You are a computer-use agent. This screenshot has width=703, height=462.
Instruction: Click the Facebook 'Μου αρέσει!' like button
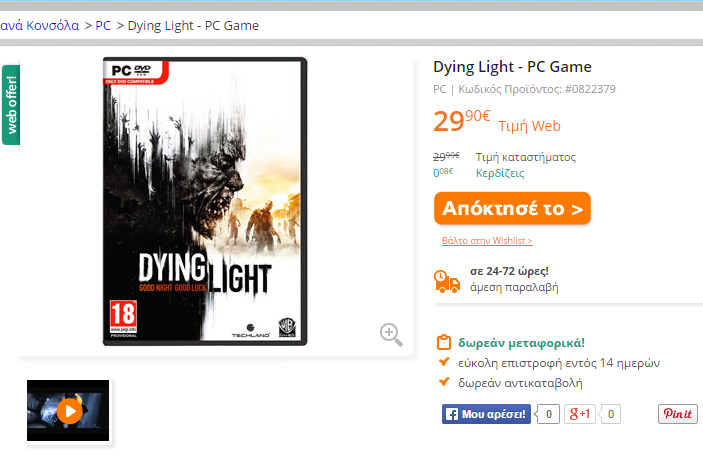(486, 414)
